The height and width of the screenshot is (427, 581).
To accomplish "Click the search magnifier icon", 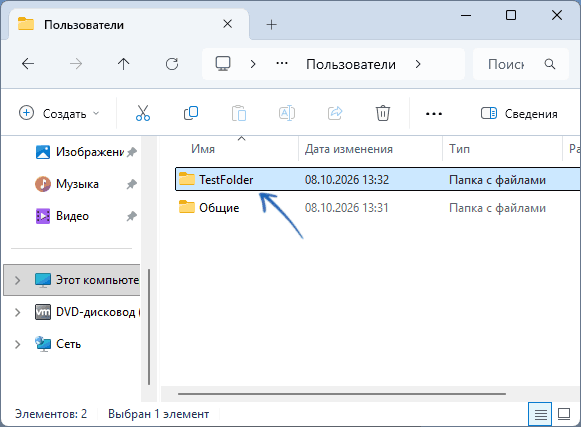I will (x=550, y=64).
